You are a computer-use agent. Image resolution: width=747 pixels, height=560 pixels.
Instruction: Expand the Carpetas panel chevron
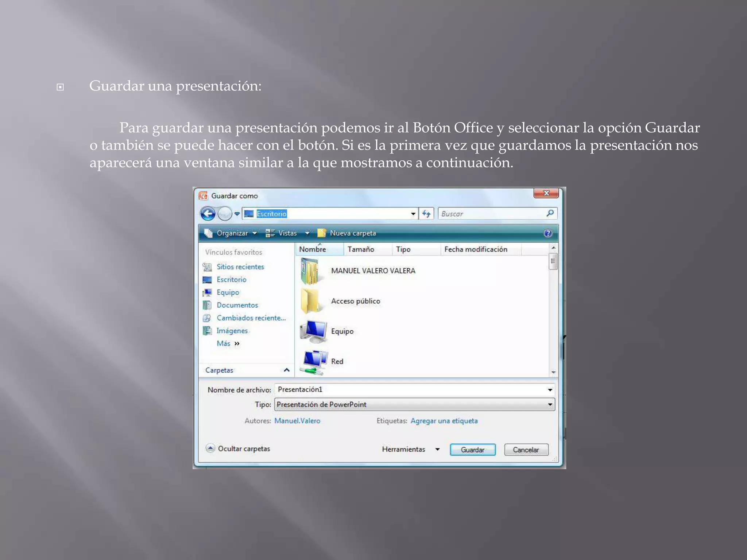(287, 370)
